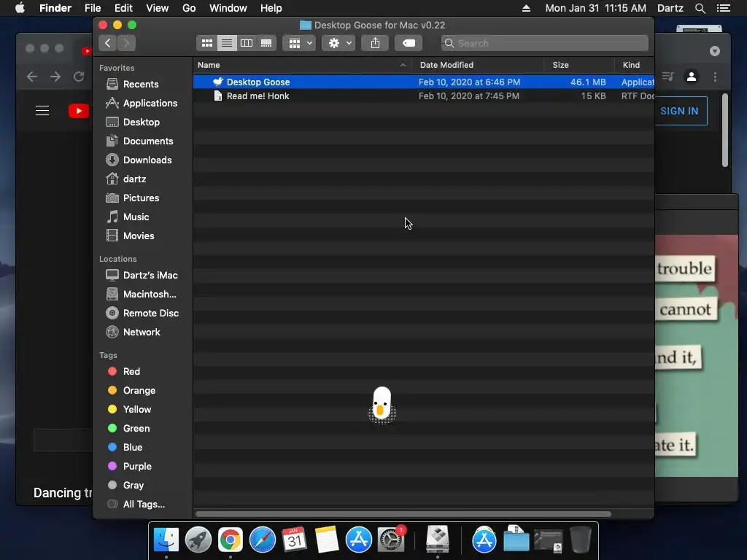The width and height of the screenshot is (747, 560).
Task: Open the Trash in the Dock
Action: coord(580,540)
